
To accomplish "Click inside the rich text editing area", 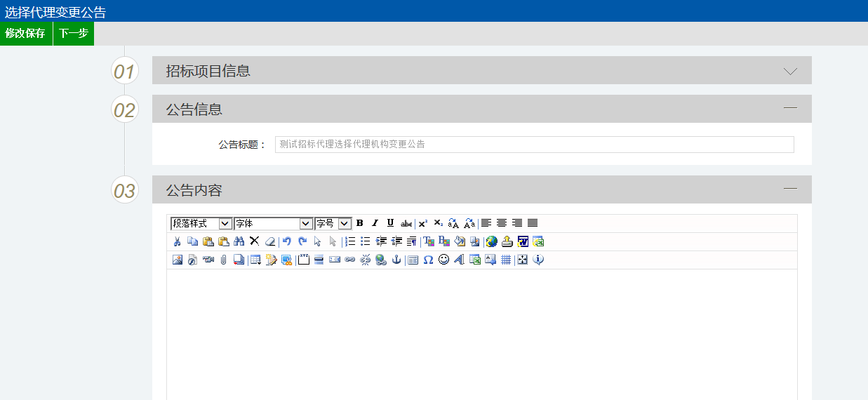I will click(x=482, y=335).
